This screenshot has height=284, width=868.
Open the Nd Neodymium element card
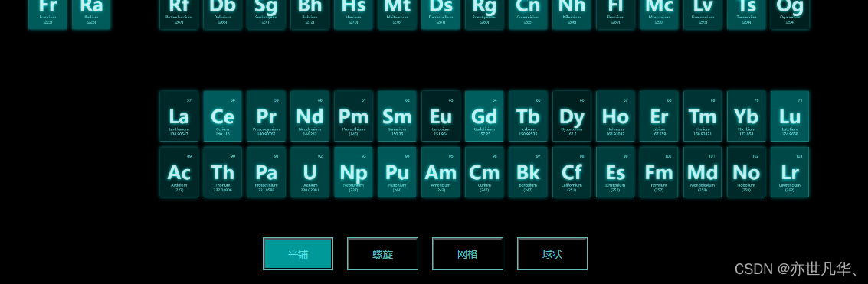click(310, 116)
